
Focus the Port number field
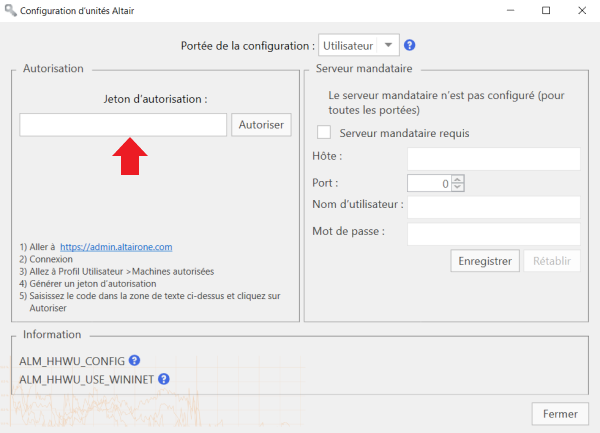(430, 183)
